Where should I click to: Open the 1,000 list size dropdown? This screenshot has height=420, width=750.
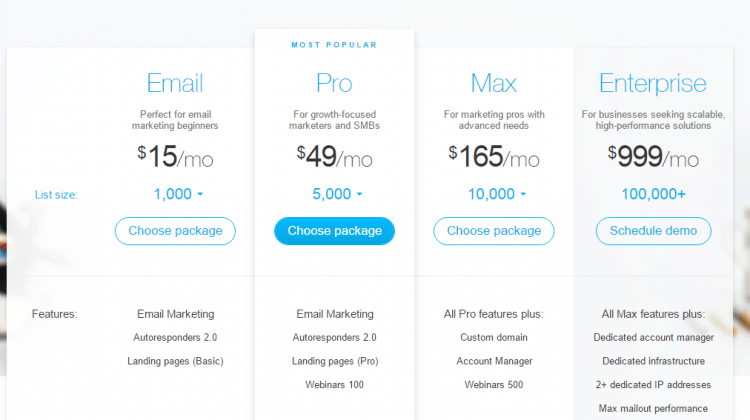coord(178,194)
